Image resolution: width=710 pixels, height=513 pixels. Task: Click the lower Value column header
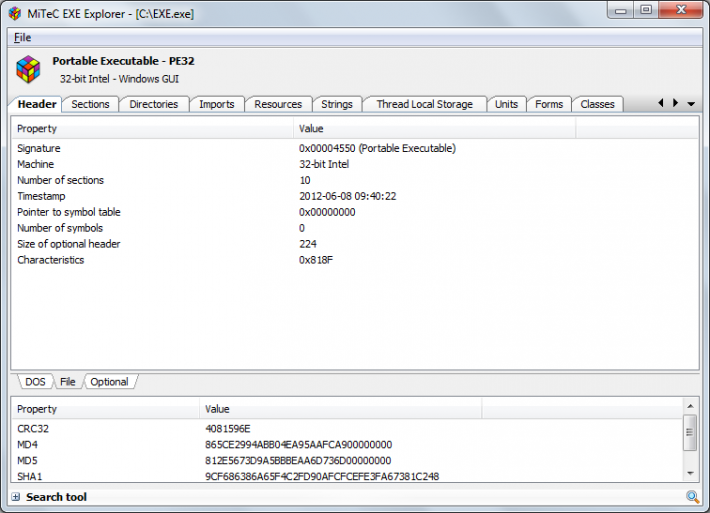341,409
